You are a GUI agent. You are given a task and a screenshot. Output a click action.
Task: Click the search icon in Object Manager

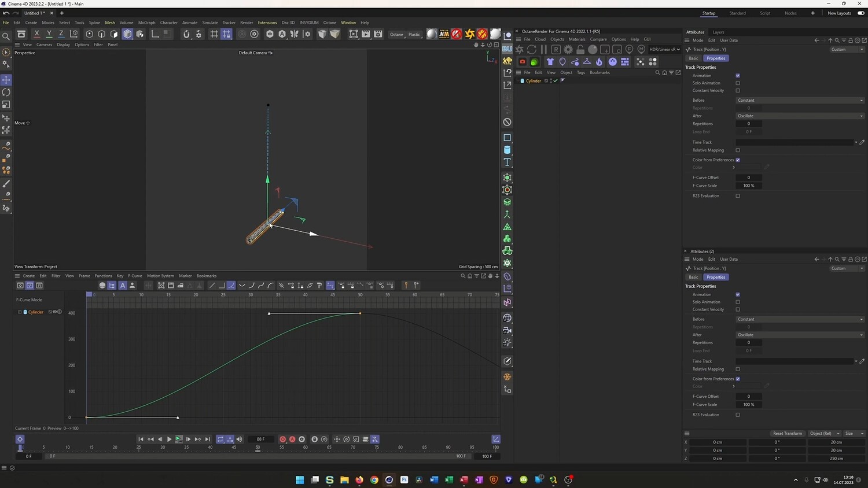[x=657, y=73]
